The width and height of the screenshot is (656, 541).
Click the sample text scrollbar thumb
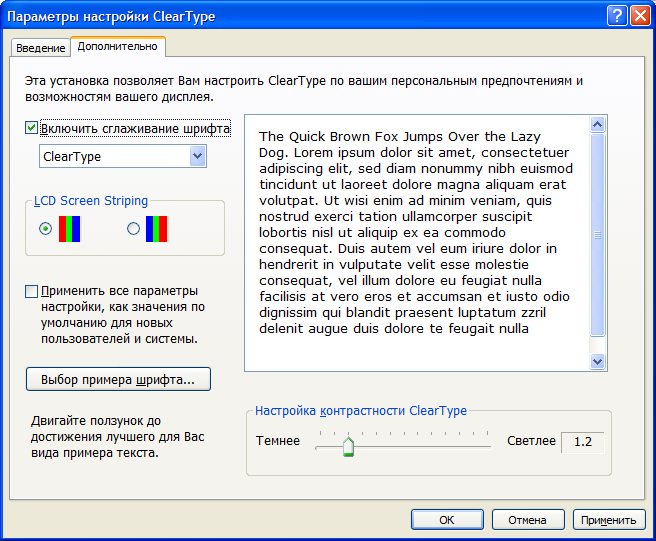pyautogui.click(x=597, y=235)
